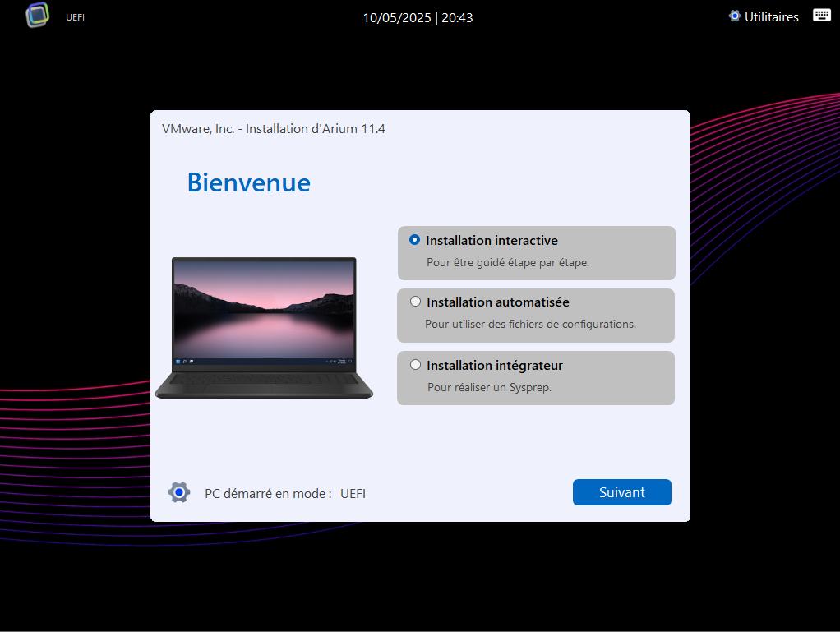Click text 'Pour être guidé étape par étape.'
The image size is (840, 632).
pos(508,262)
